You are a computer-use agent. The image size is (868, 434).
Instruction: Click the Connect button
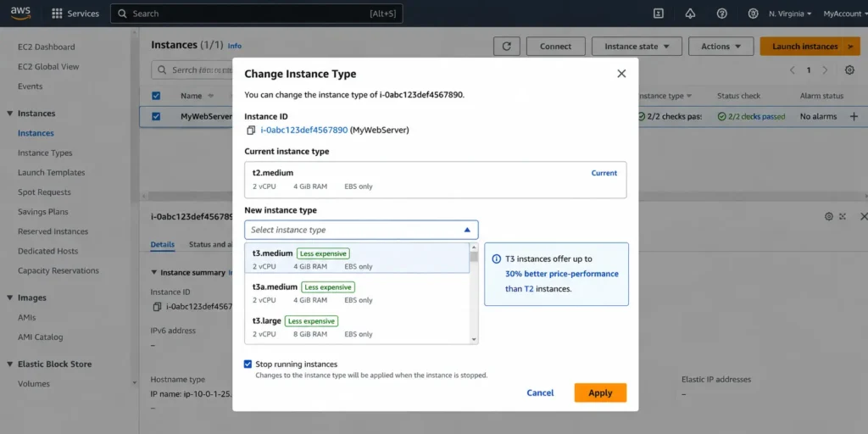tap(556, 47)
